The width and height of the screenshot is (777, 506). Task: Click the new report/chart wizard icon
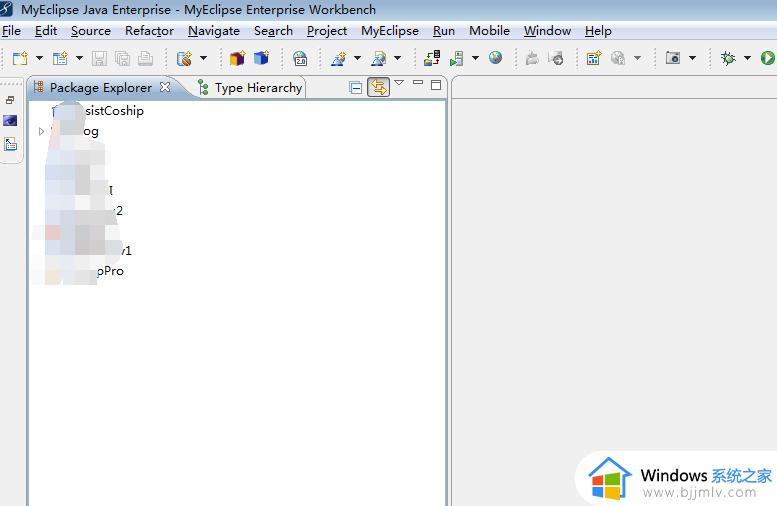pyautogui.click(x=594, y=58)
